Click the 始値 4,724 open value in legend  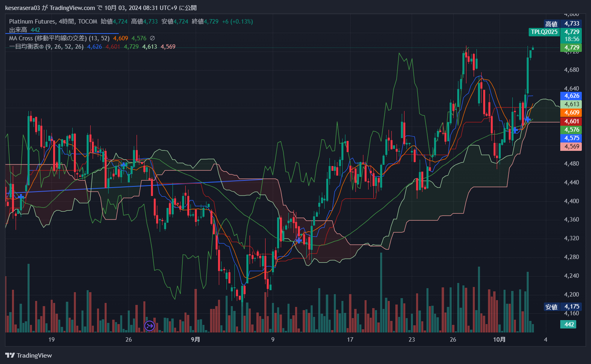click(x=114, y=21)
